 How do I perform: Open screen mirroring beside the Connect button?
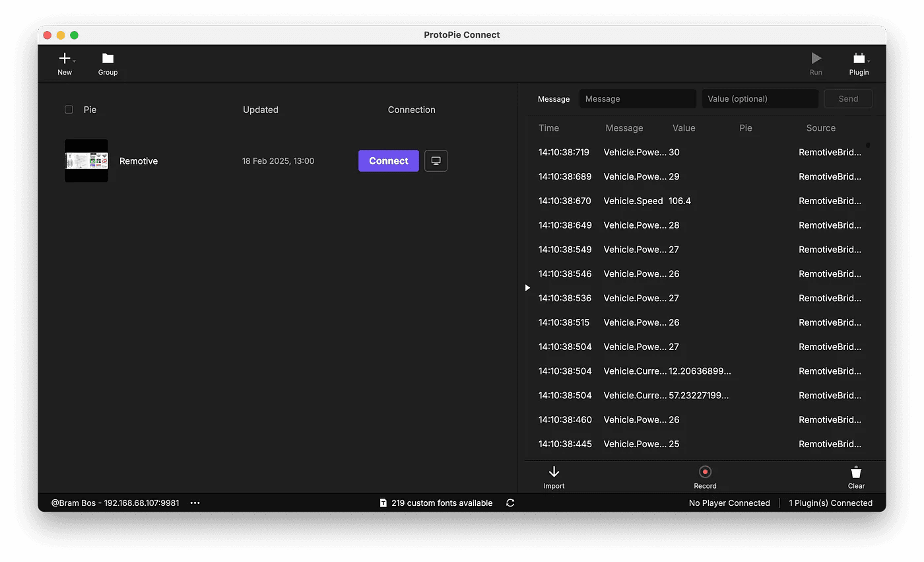(436, 160)
